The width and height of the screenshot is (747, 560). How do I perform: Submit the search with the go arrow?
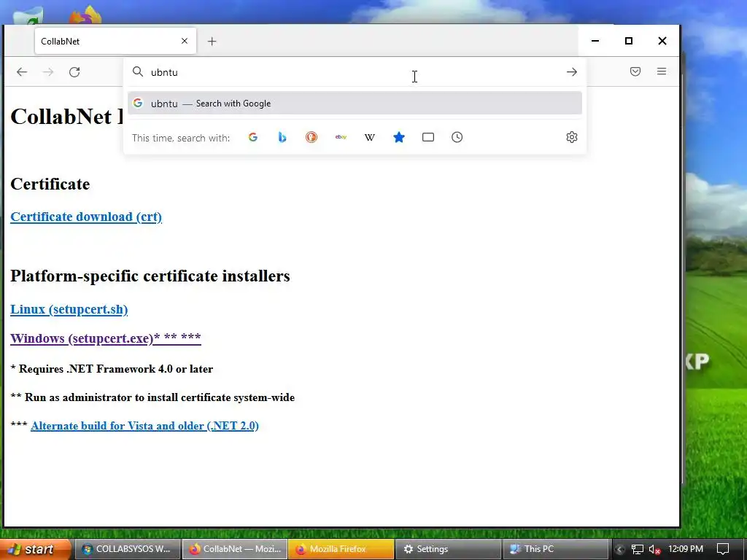[572, 72]
